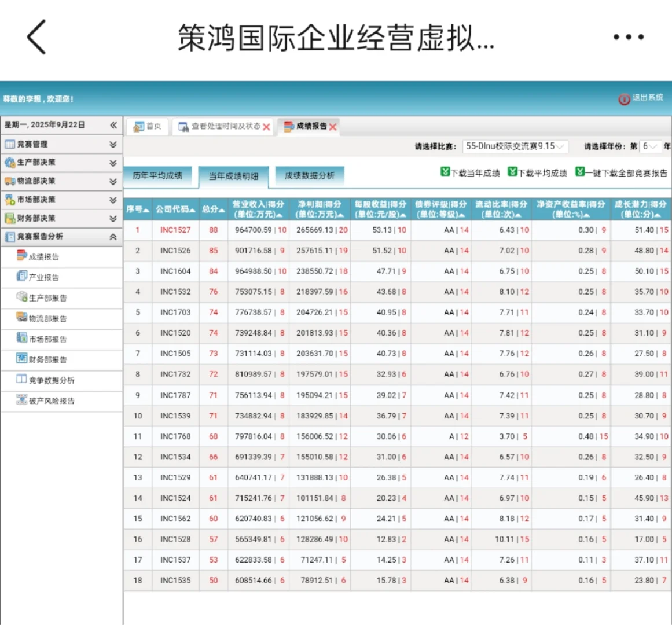Image resolution: width=672 pixels, height=625 pixels.
Task: Sort by 每股收益|得分 column header
Action: click(x=381, y=209)
